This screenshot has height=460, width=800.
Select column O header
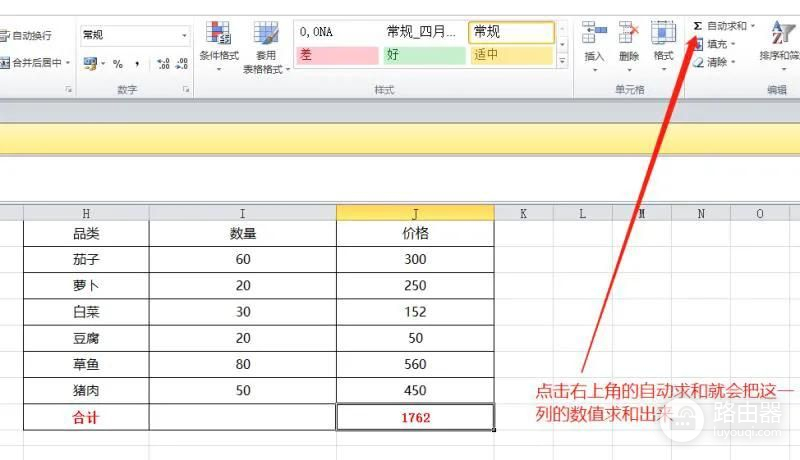(760, 213)
